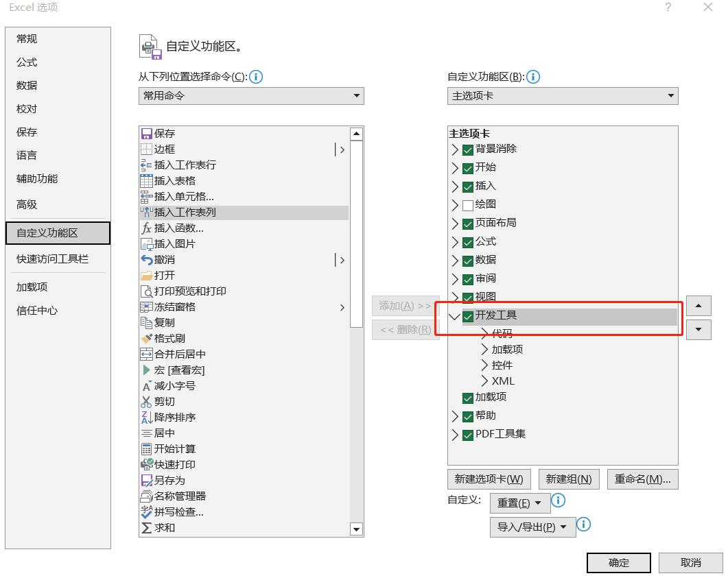Click the 新建选项卡 button
The width and height of the screenshot is (728, 578).
click(489, 479)
